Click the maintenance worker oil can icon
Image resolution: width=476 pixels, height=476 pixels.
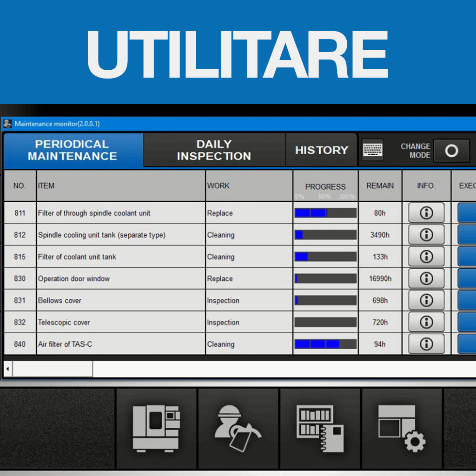238,428
